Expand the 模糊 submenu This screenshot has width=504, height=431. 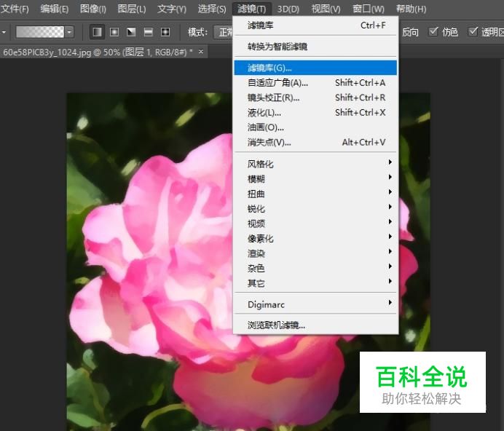pyautogui.click(x=316, y=178)
